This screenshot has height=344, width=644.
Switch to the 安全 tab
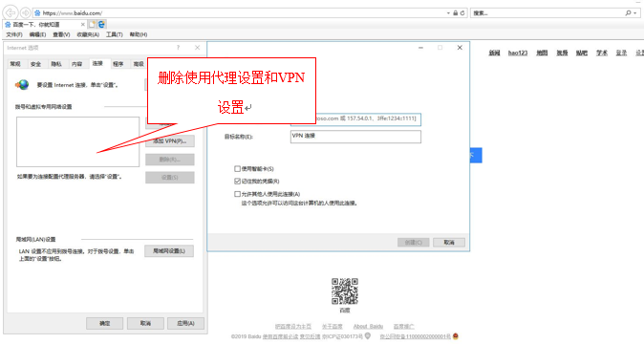point(35,64)
